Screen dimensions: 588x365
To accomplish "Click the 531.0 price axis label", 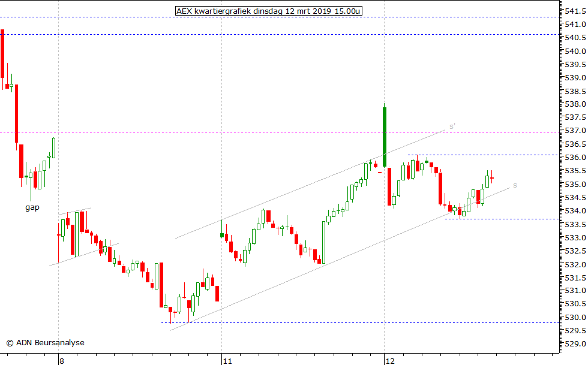I will [575, 291].
